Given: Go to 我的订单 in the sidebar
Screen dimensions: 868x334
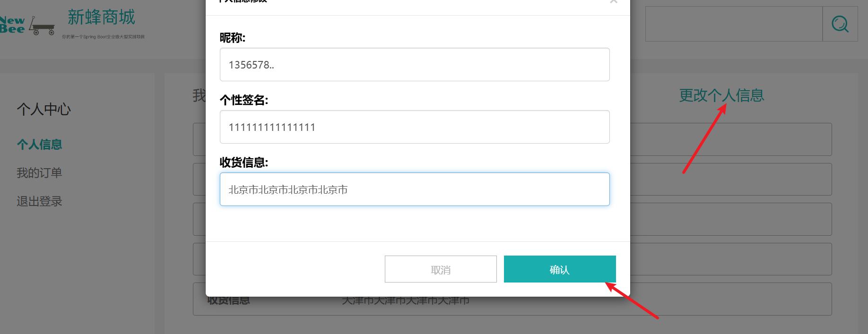Looking at the screenshot, I should click(40, 173).
